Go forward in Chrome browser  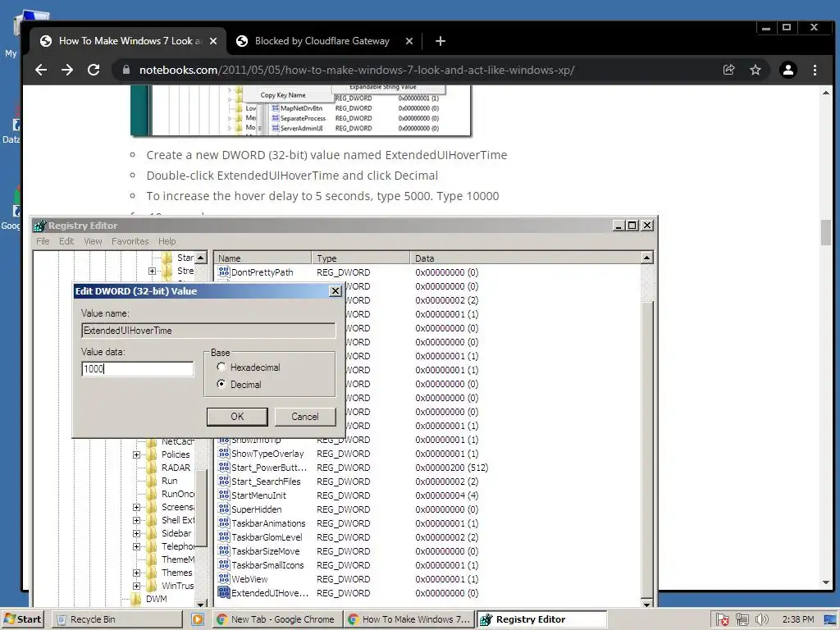(67, 71)
